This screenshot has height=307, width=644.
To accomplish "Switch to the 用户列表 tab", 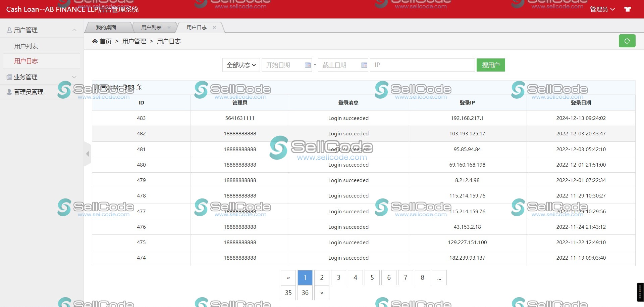I will tap(151, 28).
